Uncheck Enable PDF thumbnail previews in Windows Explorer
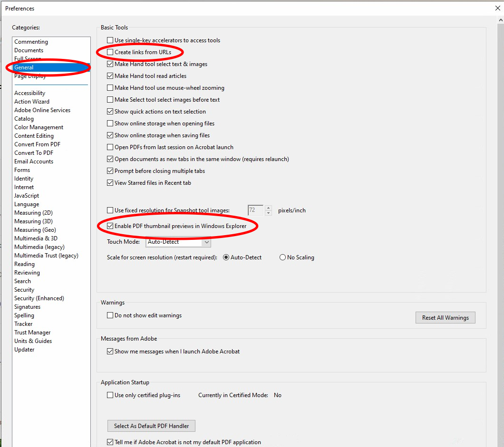The width and height of the screenshot is (504, 447). (x=110, y=226)
